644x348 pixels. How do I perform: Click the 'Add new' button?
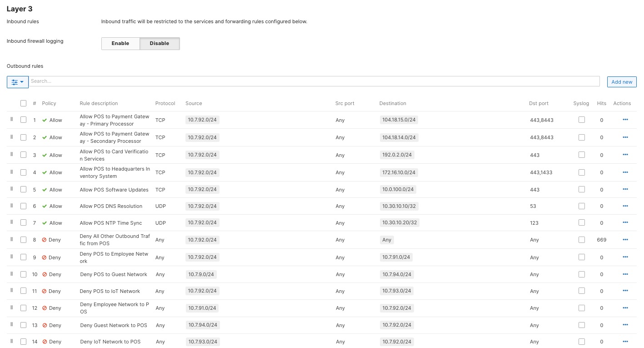pyautogui.click(x=622, y=82)
